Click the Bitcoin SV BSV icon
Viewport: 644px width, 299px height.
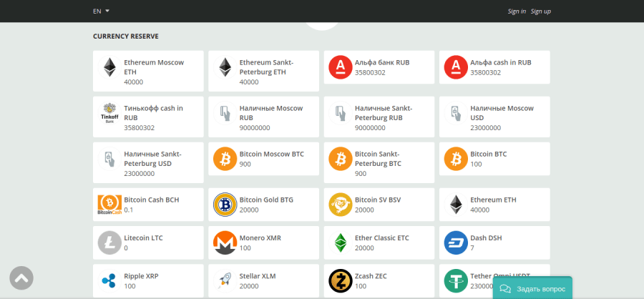(341, 205)
